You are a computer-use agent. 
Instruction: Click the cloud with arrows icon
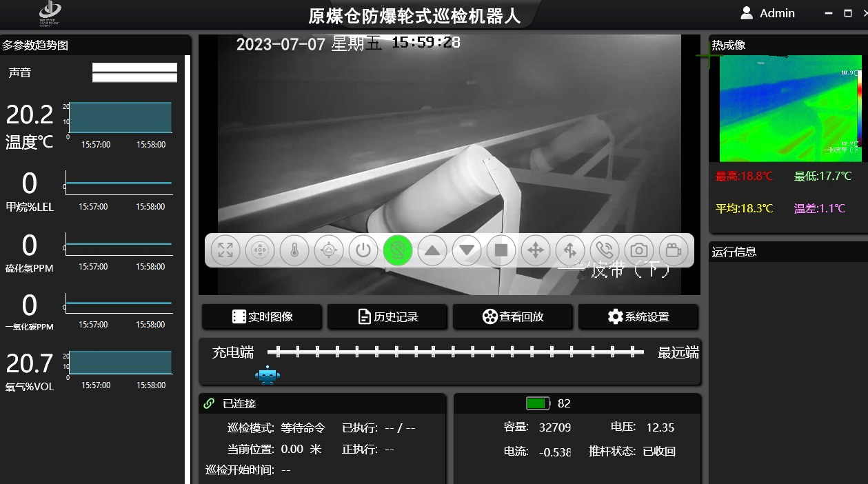click(x=329, y=250)
